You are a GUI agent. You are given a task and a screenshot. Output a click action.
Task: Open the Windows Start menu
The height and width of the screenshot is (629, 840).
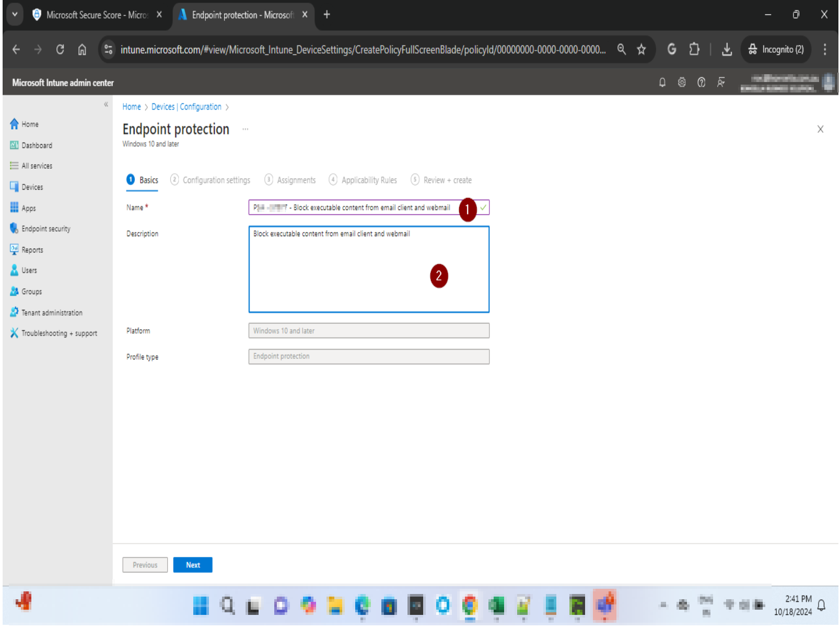pyautogui.click(x=201, y=605)
